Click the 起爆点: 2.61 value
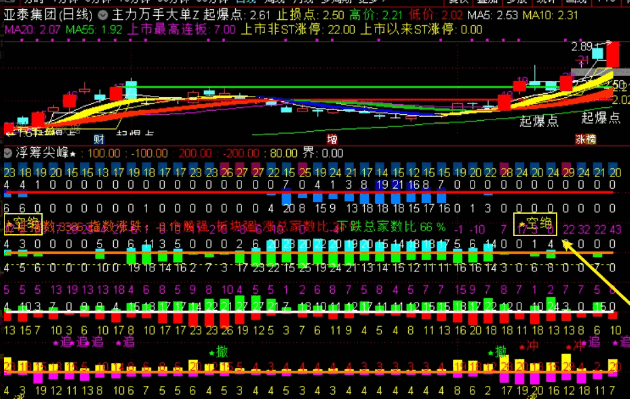 tap(237, 15)
